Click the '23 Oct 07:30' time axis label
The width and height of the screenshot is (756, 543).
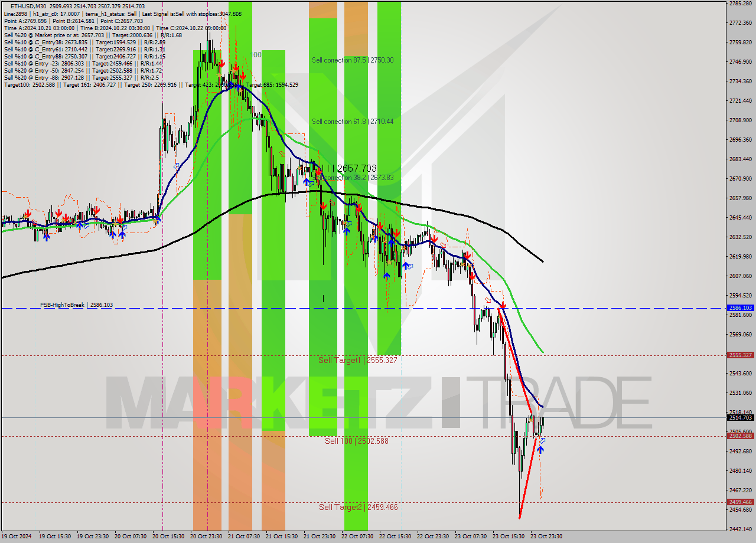click(471, 537)
